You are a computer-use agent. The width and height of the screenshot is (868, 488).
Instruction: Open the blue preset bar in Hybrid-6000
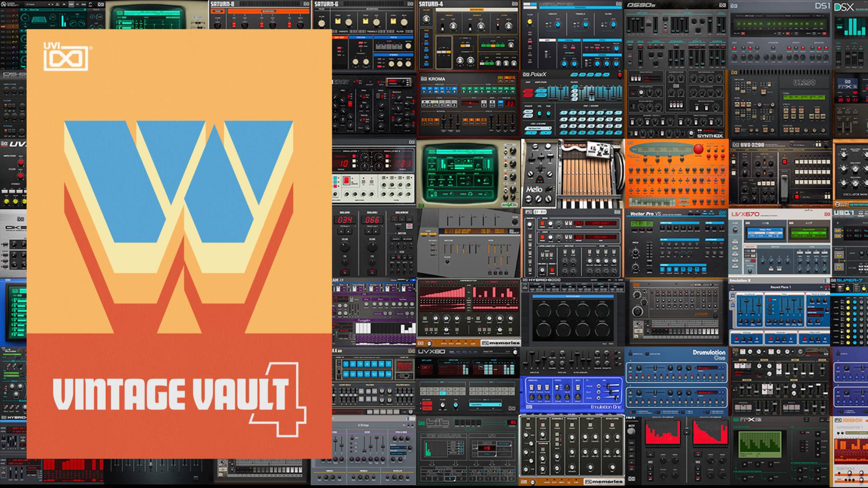(572, 296)
